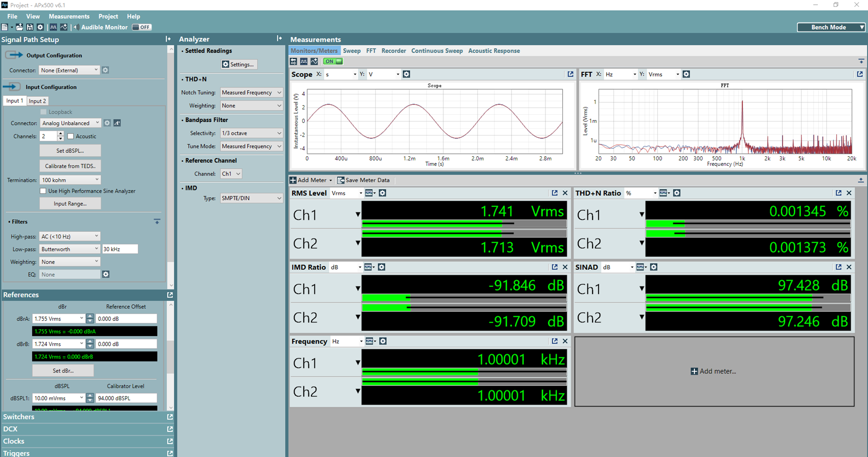Screen dimensions: 868x457
Task: Open RMS Level meter settings gear
Action: coord(382,193)
